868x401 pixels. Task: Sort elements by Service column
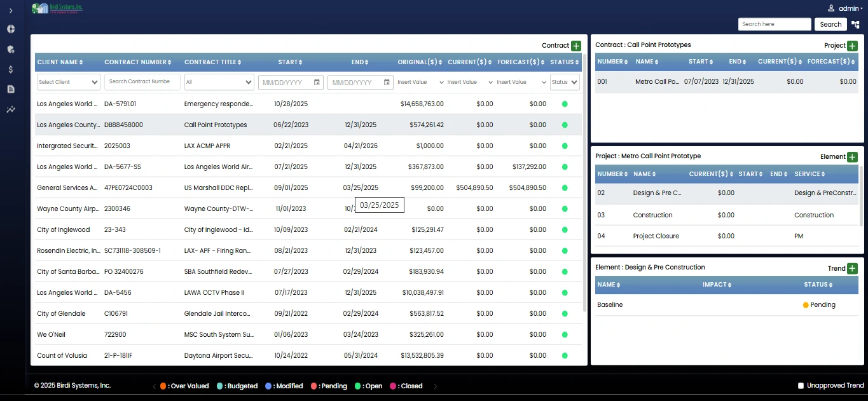[810, 173]
